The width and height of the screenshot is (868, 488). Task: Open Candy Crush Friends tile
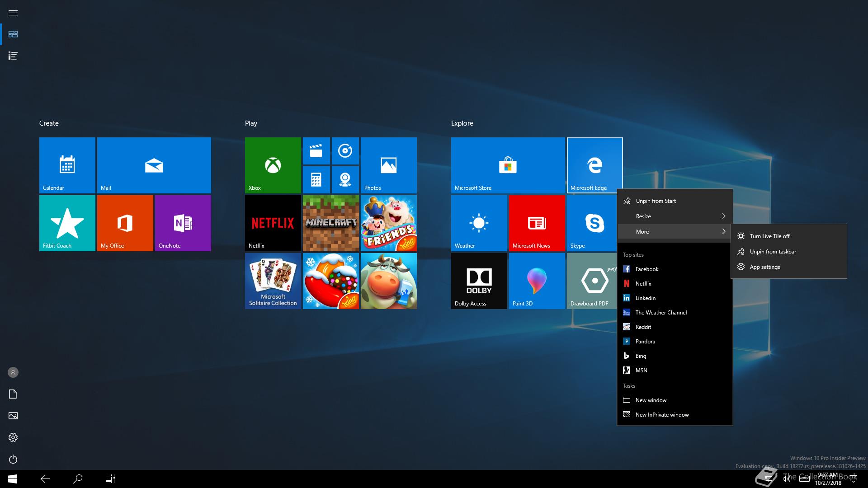click(389, 223)
